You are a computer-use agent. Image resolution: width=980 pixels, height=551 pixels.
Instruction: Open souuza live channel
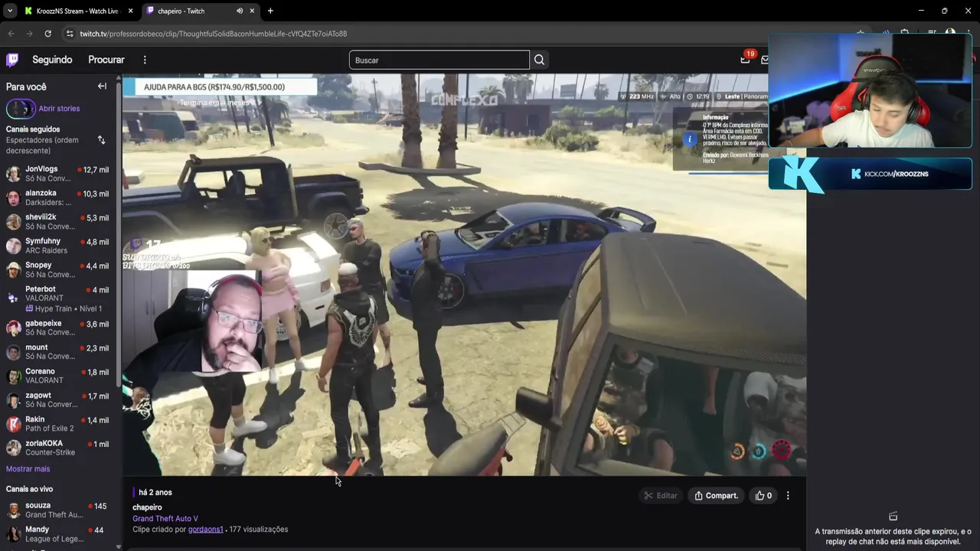[59, 510]
